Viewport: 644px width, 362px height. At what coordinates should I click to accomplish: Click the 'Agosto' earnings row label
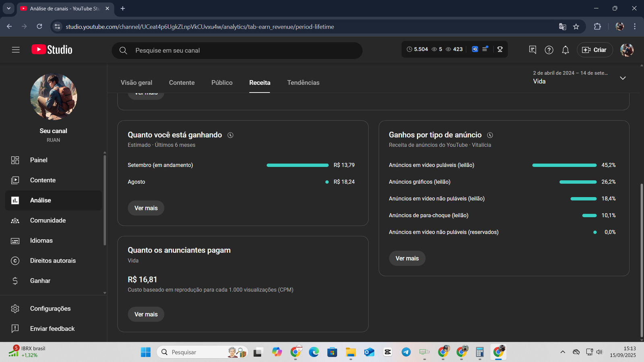(136, 182)
